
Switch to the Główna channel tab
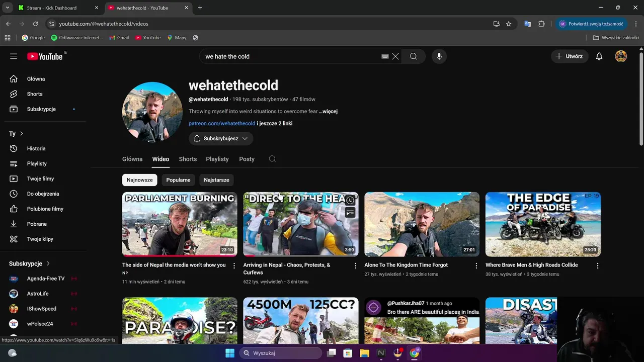coord(132,159)
